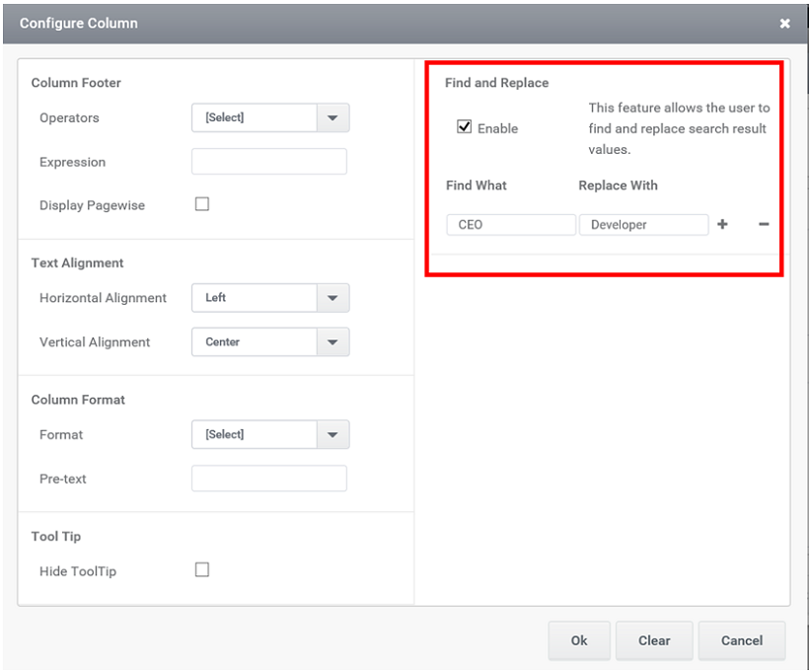Remove the CEO find and replace row

coord(764,224)
